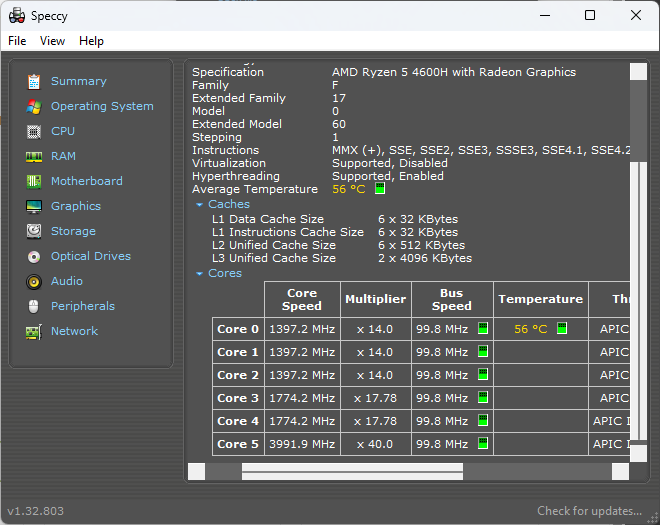Click the Operating System Windows flag icon
Screen dimensions: 660x525
[34, 107]
